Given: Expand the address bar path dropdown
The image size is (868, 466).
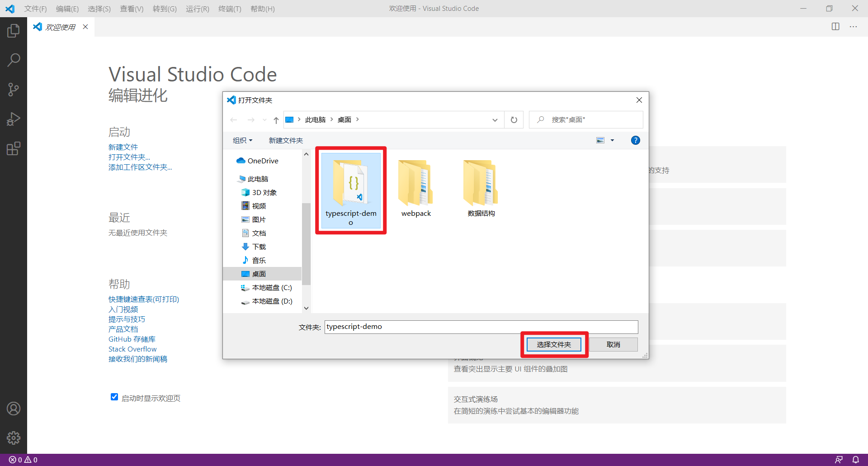Looking at the screenshot, I should 495,120.
